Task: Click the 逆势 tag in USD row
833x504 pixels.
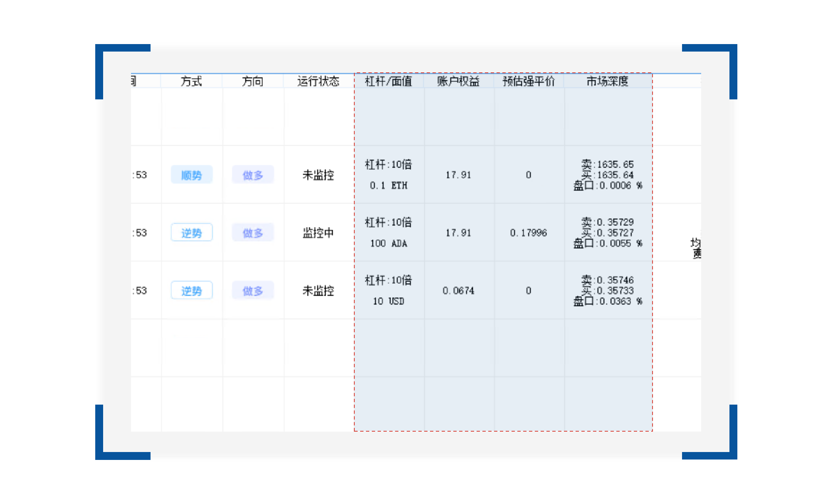Action: (x=191, y=291)
